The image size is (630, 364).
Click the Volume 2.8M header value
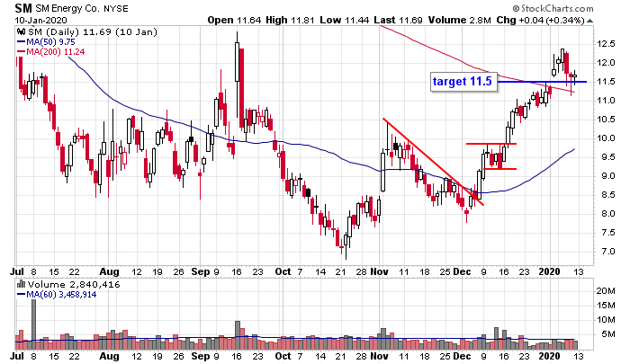(x=460, y=20)
